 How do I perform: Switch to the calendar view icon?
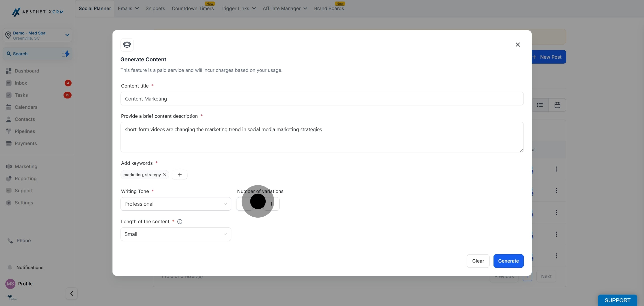[x=557, y=105]
